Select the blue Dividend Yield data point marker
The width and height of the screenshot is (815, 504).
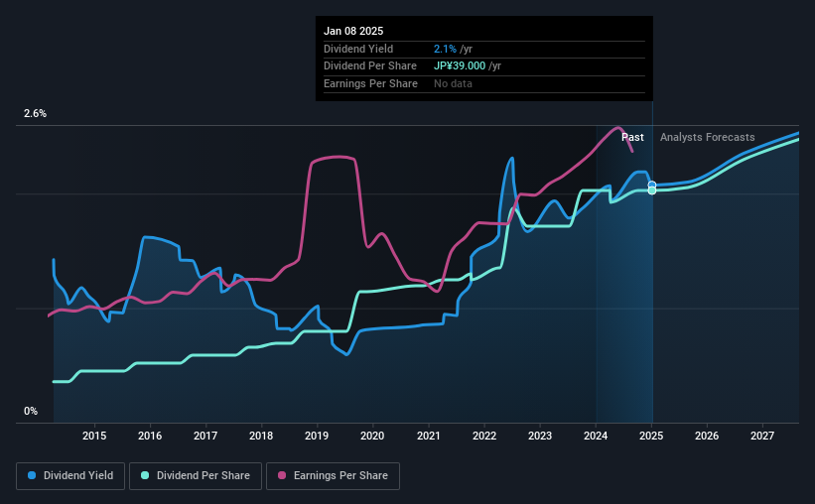(x=652, y=185)
